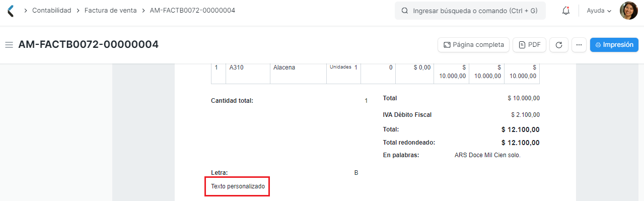Toggle the sidebar hamburger menu icon
The image size is (644, 201).
pos(9,45)
